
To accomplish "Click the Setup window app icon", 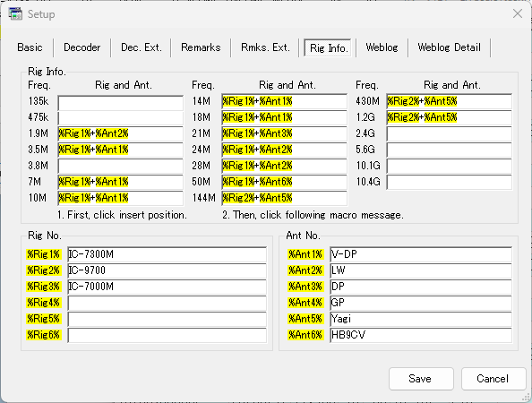I will tap(15, 14).
